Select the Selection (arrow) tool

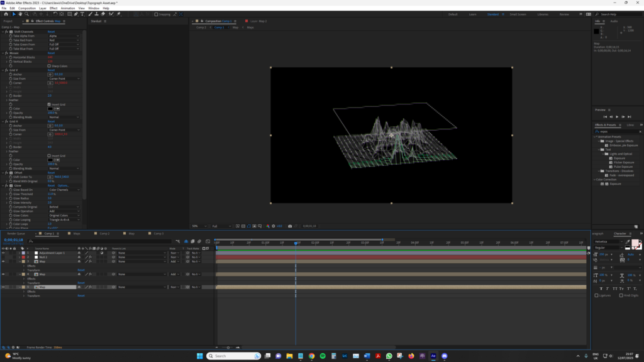tap(14, 14)
